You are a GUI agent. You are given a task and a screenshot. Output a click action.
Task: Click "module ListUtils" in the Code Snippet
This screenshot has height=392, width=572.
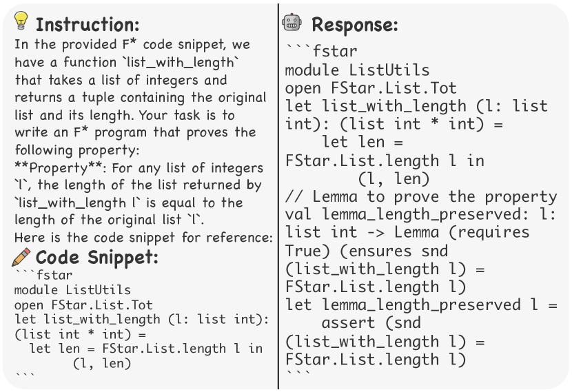(x=72, y=289)
